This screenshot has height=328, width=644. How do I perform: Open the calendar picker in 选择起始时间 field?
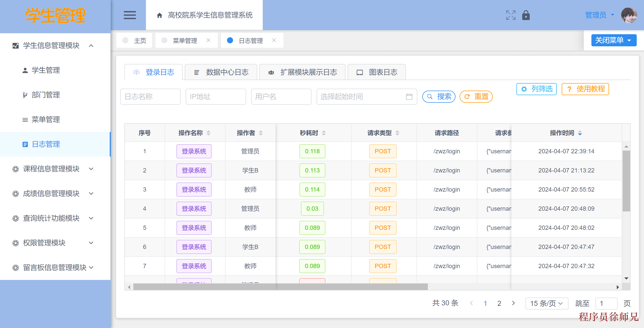click(x=409, y=97)
